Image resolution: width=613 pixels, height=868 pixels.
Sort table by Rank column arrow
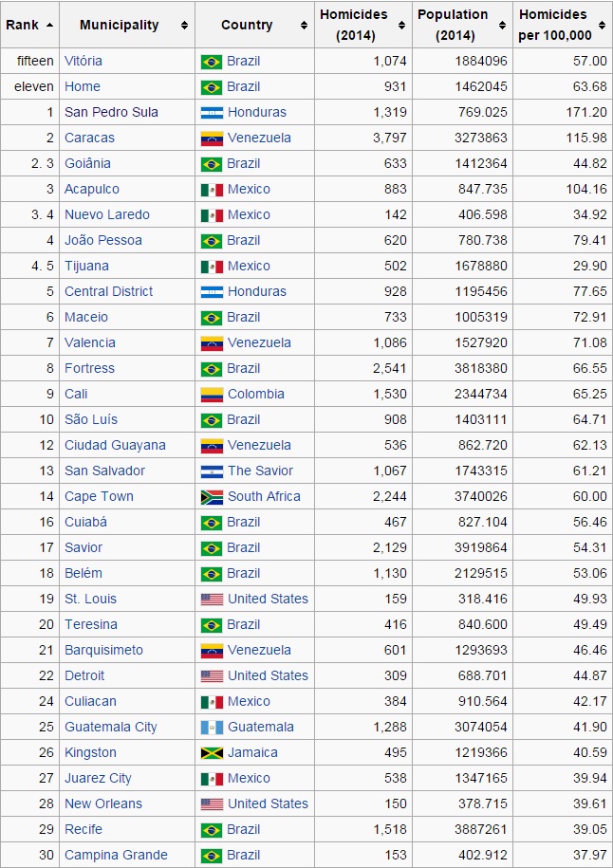[50, 25]
